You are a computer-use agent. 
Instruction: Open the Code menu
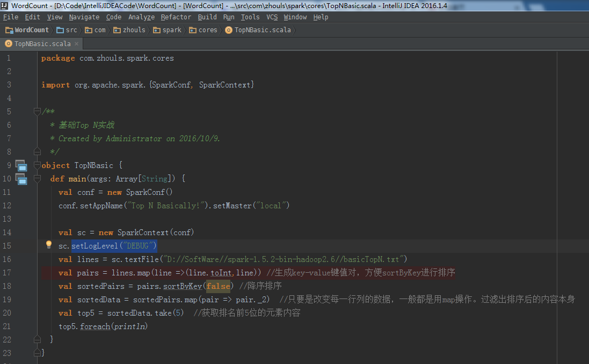[x=113, y=17]
